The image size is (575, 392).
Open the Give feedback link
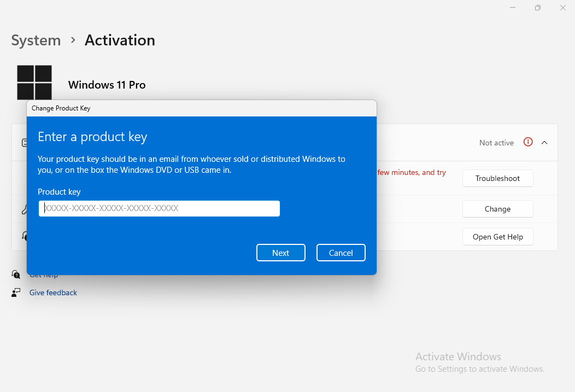coord(53,292)
